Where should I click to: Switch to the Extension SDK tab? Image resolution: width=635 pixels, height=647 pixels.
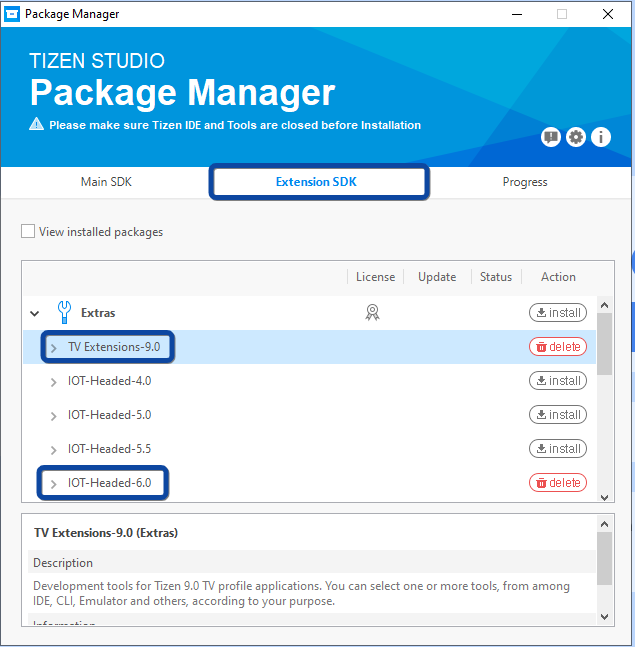point(316,182)
